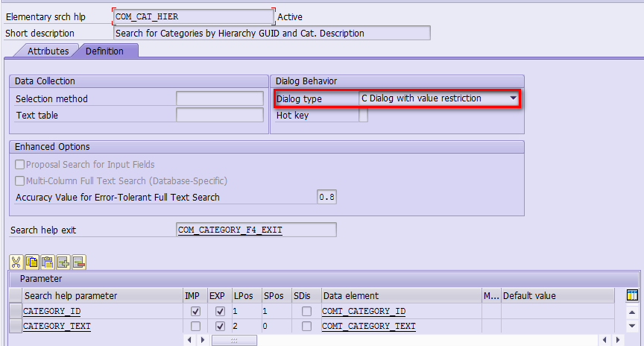Image resolution: width=644 pixels, height=346 pixels.
Task: Click right horizontal scroll arrow of parameter column
Action: [x=203, y=340]
